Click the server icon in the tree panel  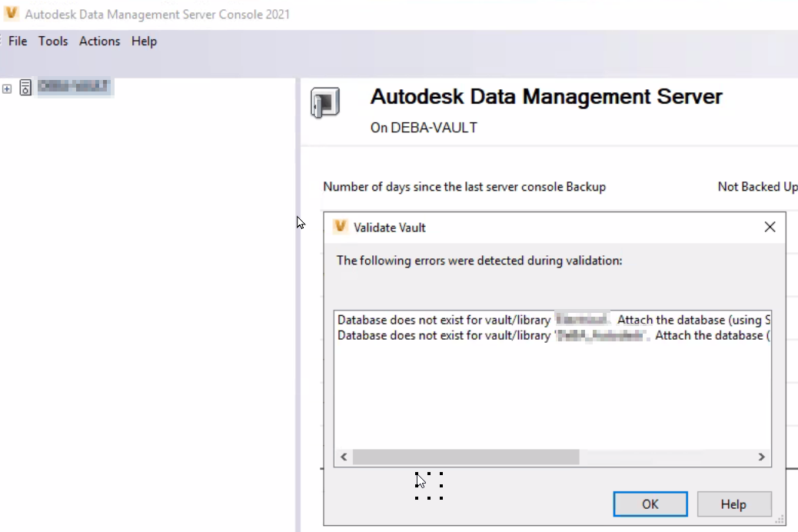coord(25,88)
